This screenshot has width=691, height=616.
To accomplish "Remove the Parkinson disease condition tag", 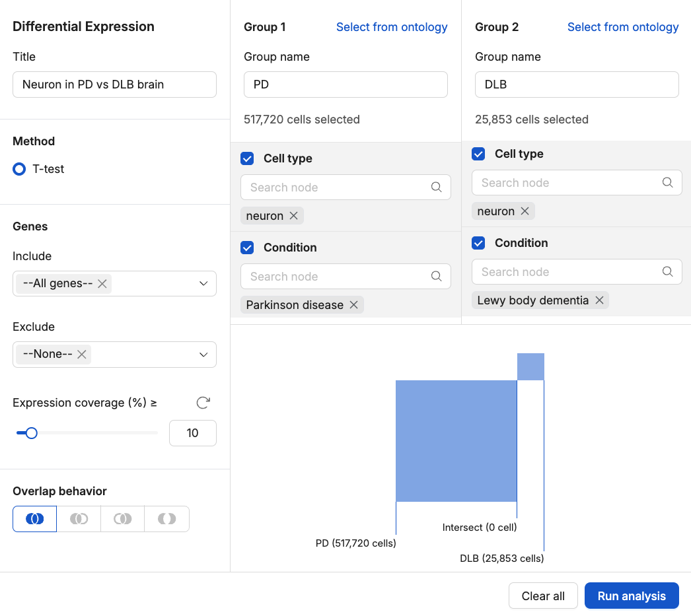I will [x=354, y=305].
